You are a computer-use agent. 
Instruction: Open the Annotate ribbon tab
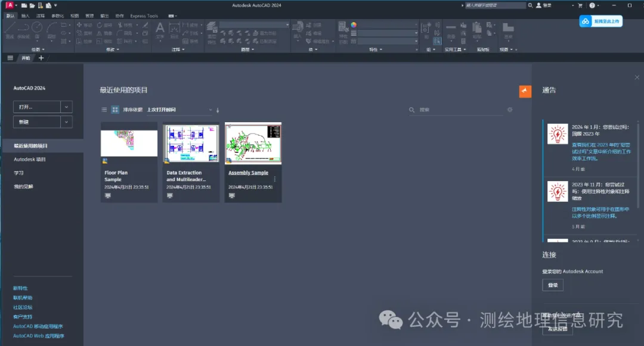41,16
